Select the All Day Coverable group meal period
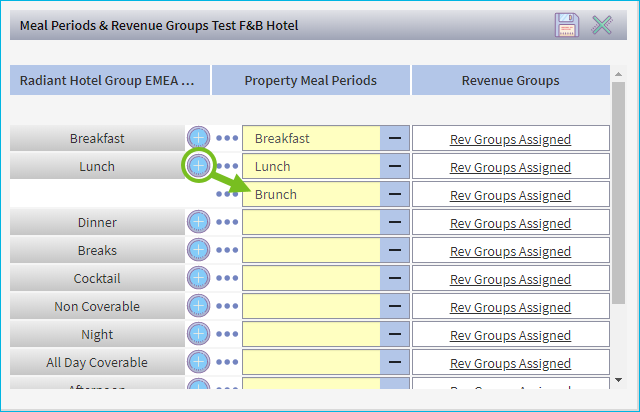The image size is (640, 412). [97, 363]
